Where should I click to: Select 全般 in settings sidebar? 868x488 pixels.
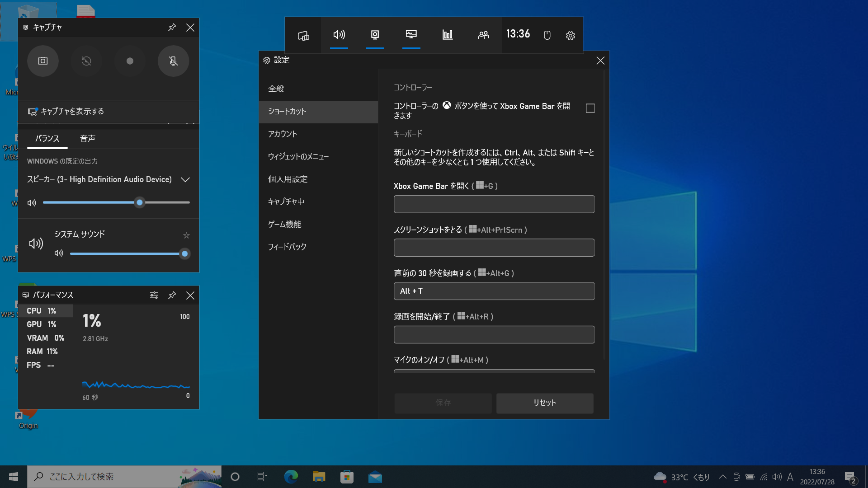coord(318,89)
